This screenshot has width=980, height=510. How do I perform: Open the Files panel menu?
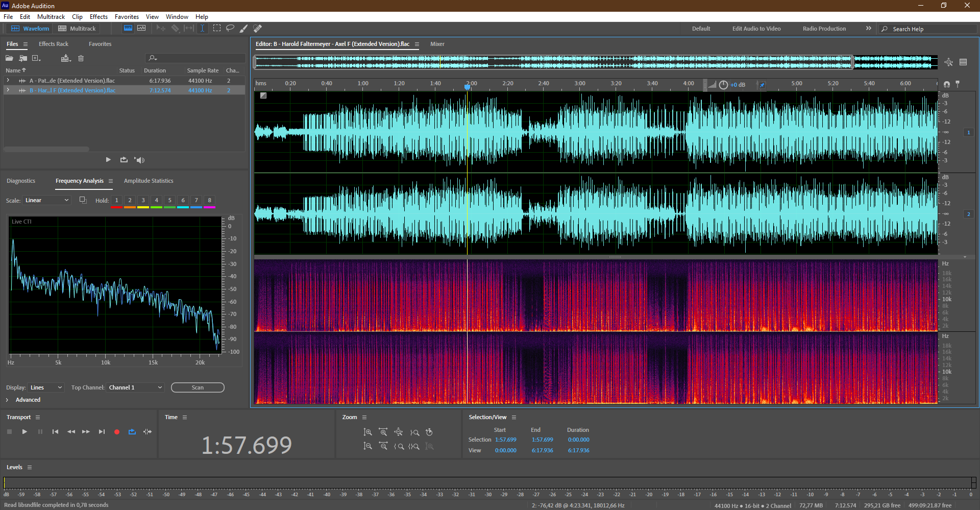26,44
